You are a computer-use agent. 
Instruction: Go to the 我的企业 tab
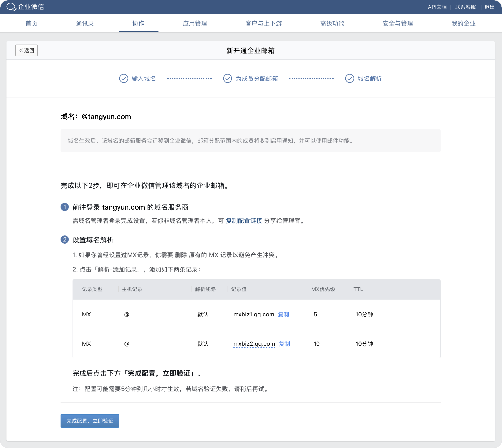(x=463, y=24)
